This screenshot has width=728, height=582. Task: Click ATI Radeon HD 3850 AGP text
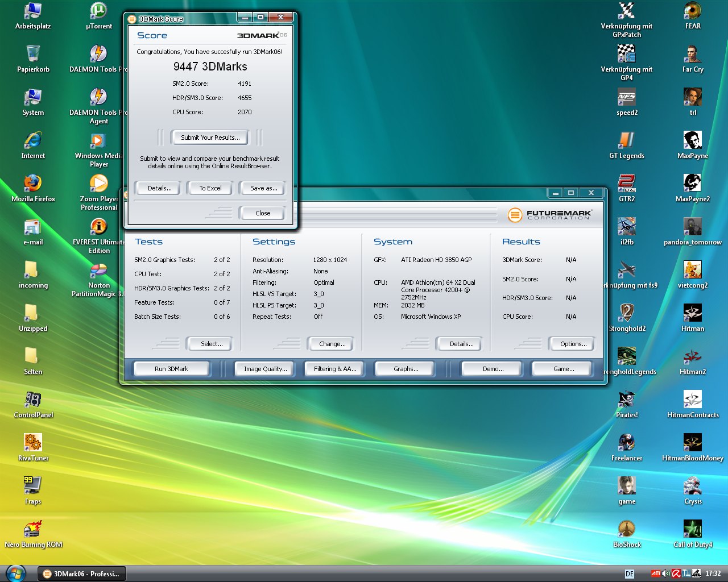tap(436, 260)
